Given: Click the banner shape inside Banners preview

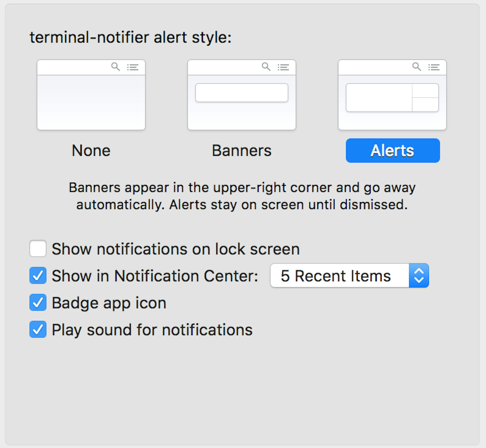Looking at the screenshot, I should pos(242,93).
